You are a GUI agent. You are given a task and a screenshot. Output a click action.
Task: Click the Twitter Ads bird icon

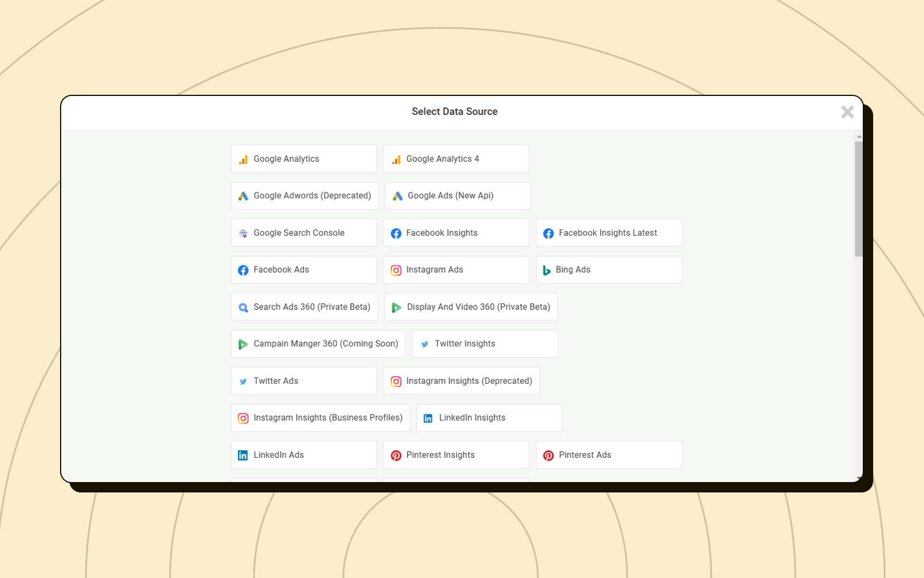(x=243, y=381)
